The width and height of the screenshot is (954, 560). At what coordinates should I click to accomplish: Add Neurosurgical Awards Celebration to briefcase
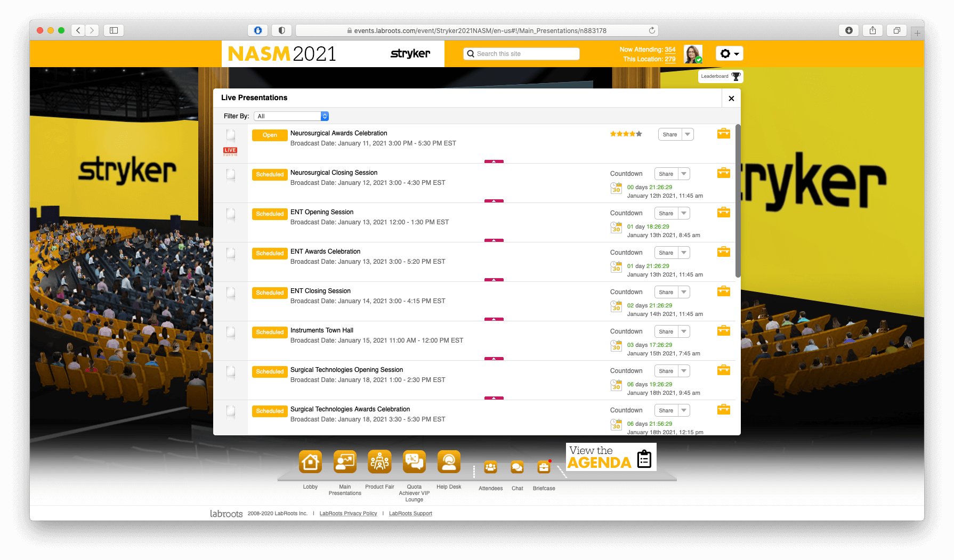(724, 133)
